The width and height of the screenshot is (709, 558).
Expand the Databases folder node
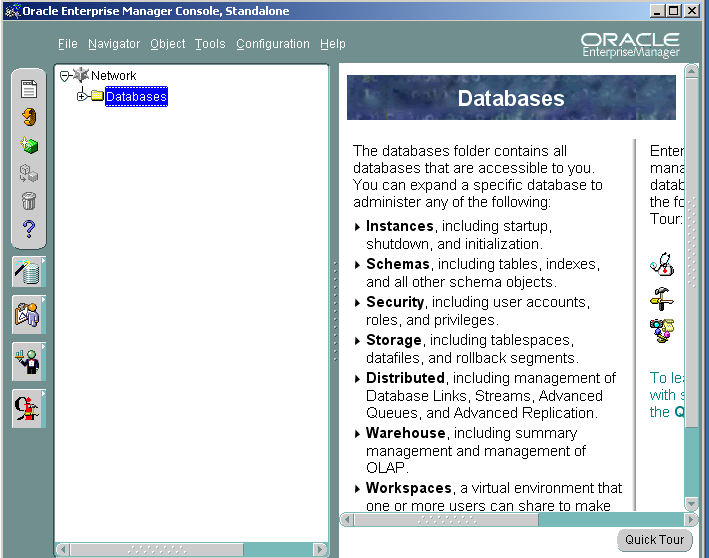click(81, 96)
